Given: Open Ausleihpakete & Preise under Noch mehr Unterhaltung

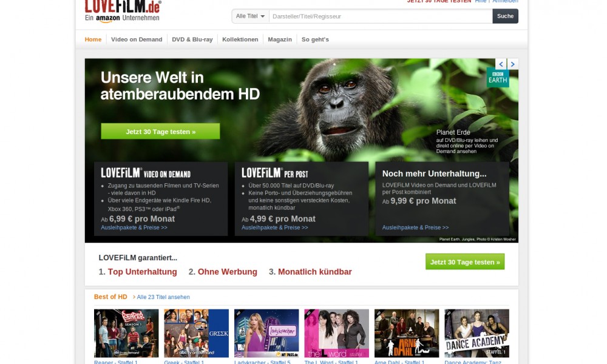Looking at the screenshot, I should [x=415, y=227].
